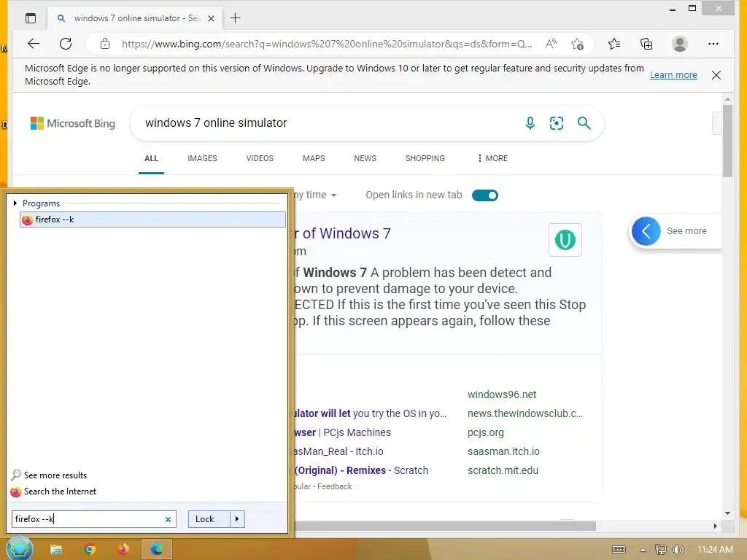The image size is (747, 560).
Task: Click the vertical page scrollbar thumb
Action: [727, 141]
